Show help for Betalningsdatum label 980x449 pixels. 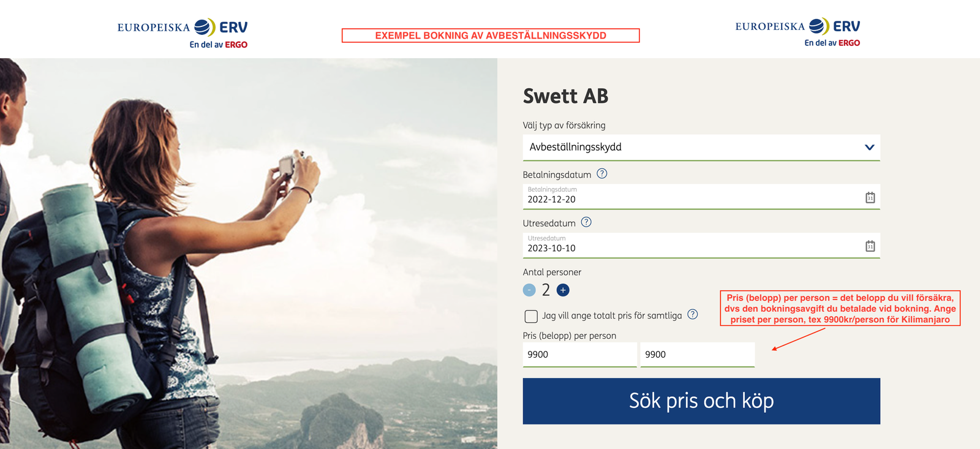(x=602, y=173)
